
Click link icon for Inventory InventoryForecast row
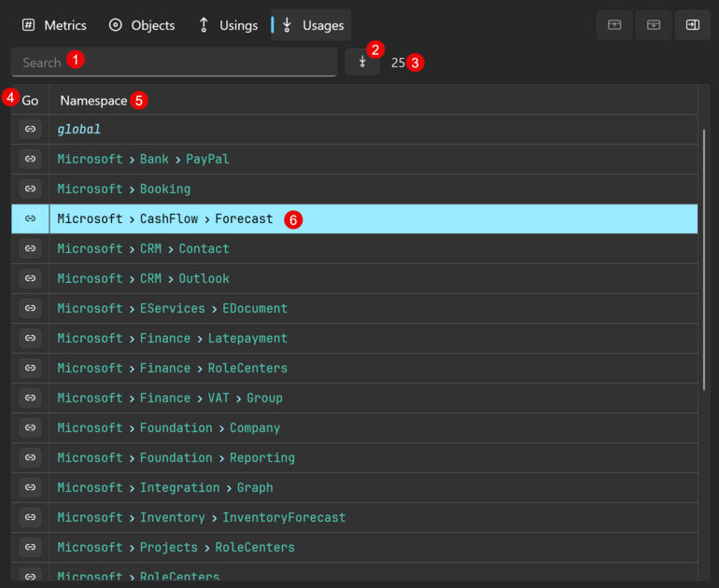[x=30, y=517]
